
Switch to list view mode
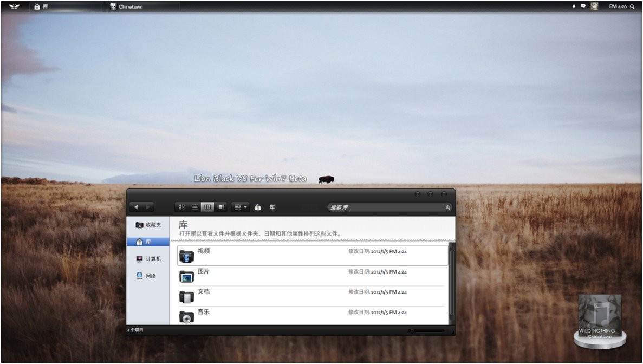(x=194, y=207)
